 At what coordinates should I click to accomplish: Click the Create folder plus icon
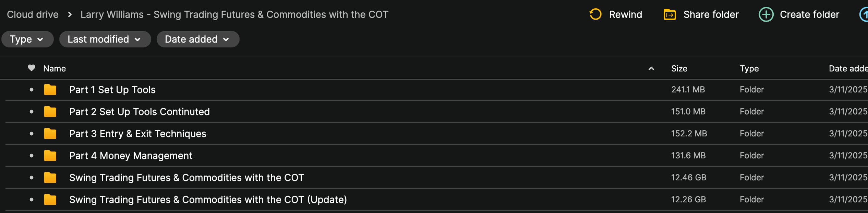tap(766, 15)
